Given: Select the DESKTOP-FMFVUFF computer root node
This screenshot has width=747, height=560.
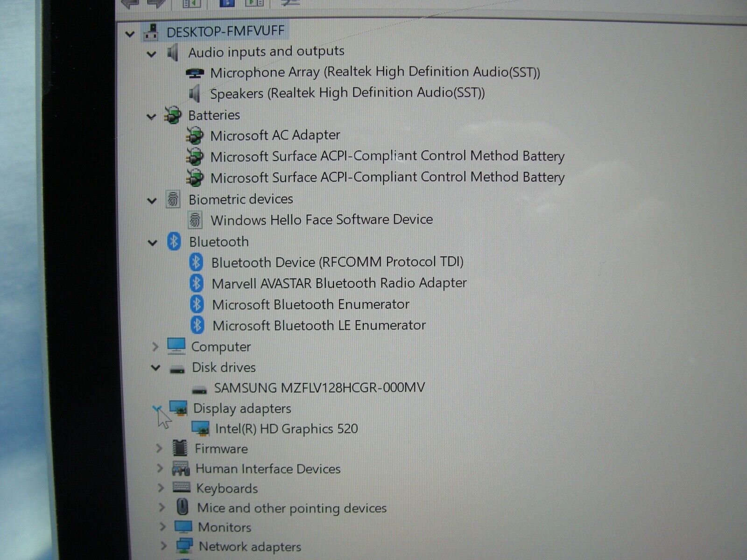Looking at the screenshot, I should [x=225, y=31].
